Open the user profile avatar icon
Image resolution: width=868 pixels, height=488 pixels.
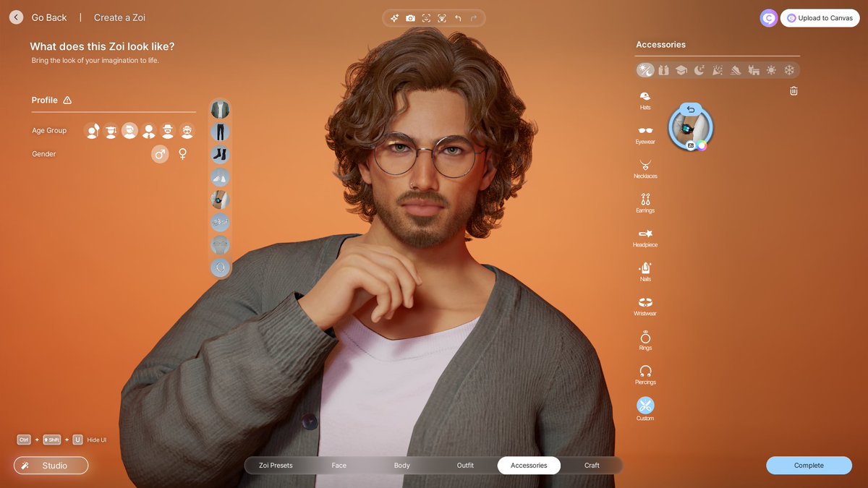(769, 18)
